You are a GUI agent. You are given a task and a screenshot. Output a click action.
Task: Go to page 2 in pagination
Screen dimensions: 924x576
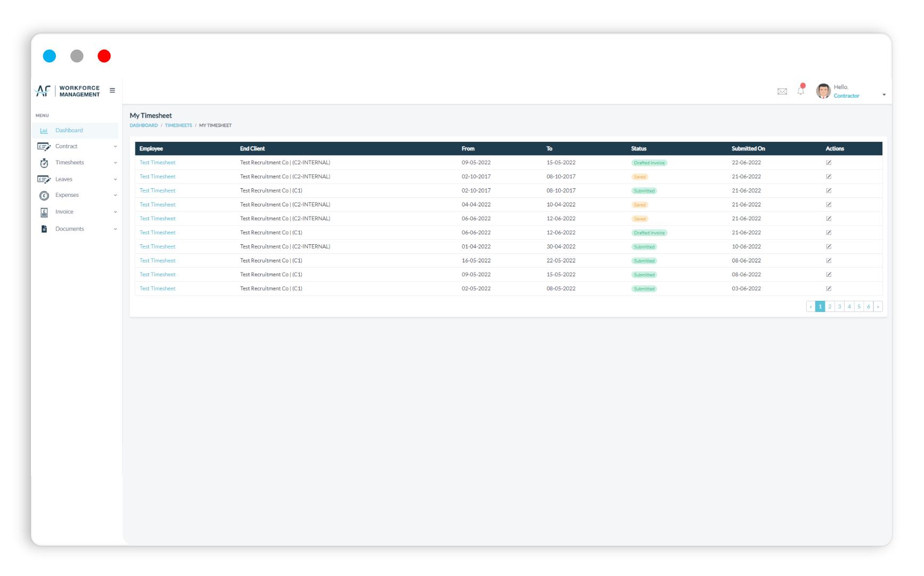[830, 306]
